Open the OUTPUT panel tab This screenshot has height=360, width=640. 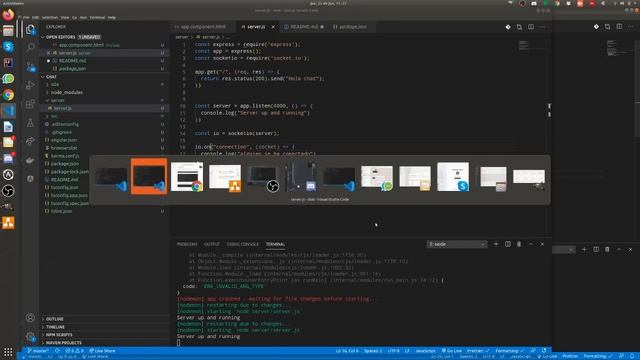[212, 244]
